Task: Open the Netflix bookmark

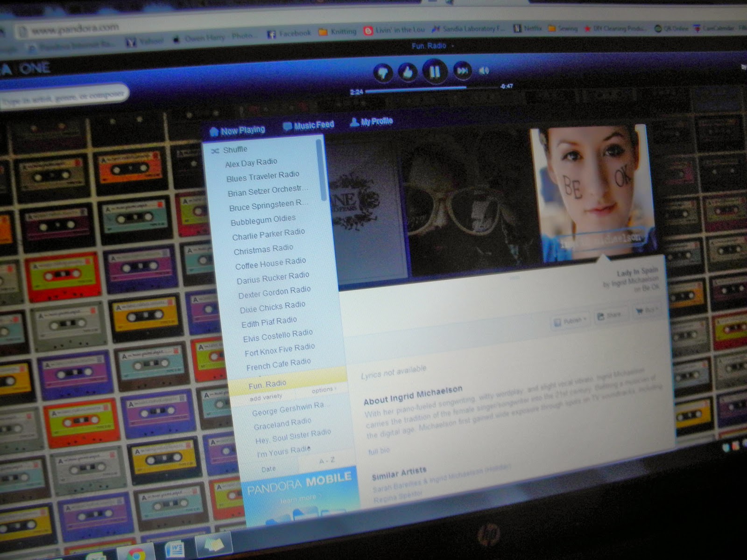Action: point(528,28)
